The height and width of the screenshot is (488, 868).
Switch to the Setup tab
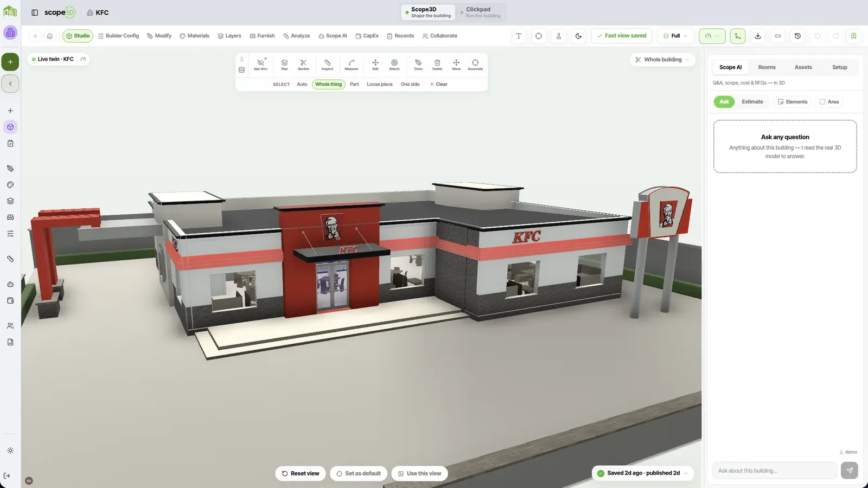point(839,67)
